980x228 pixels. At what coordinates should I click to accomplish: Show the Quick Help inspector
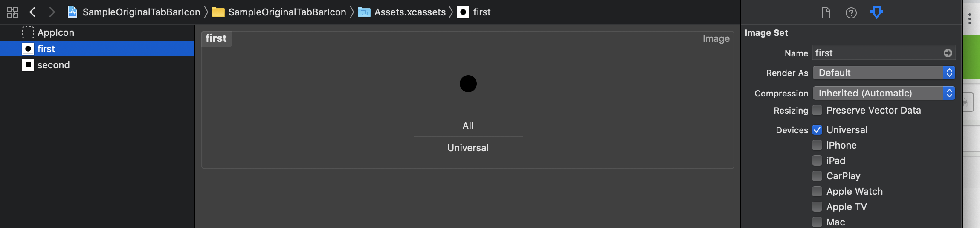[x=851, y=13]
